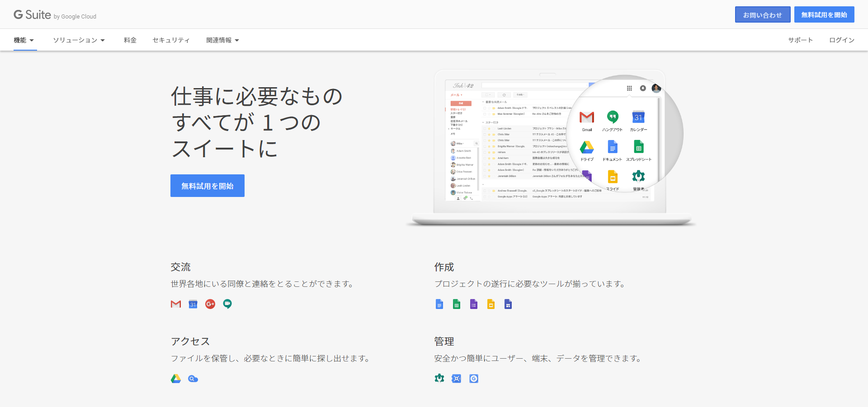The width and height of the screenshot is (868, 407).
Task: Open the green Sheets icon under 作成
Action: (x=457, y=304)
